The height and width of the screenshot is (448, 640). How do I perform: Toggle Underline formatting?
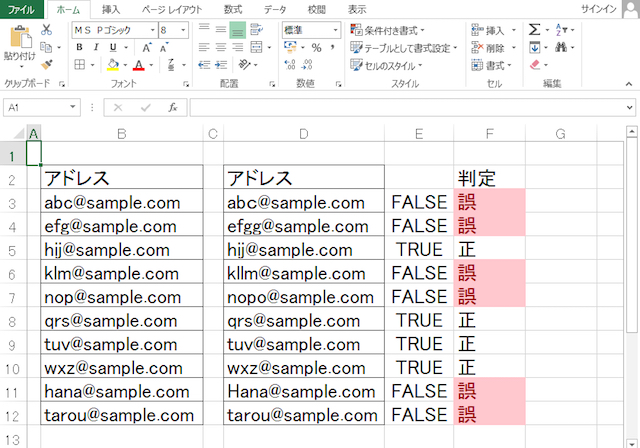click(113, 47)
